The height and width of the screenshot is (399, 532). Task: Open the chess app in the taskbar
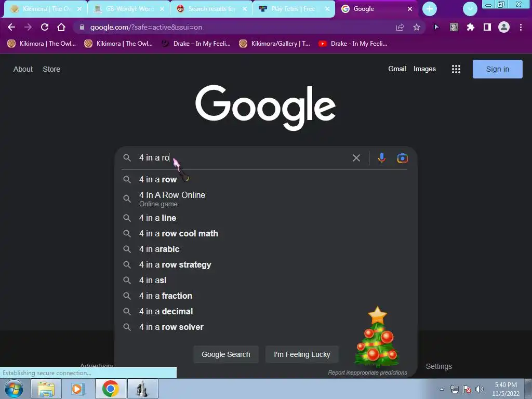coord(142,389)
